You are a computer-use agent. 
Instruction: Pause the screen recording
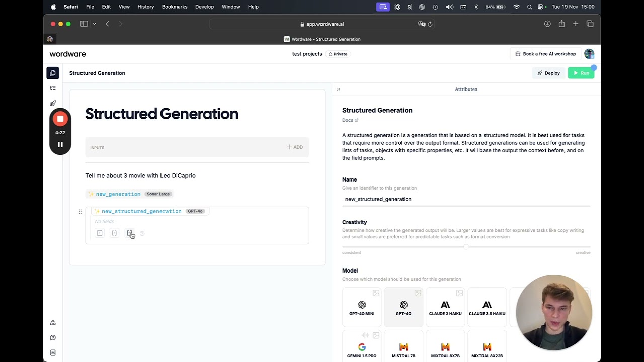(60, 144)
